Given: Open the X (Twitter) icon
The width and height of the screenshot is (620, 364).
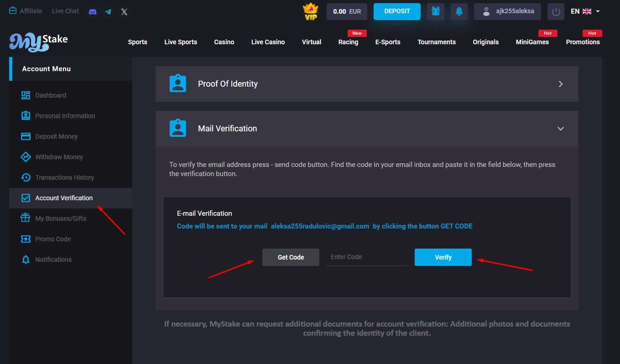Looking at the screenshot, I should (x=124, y=11).
